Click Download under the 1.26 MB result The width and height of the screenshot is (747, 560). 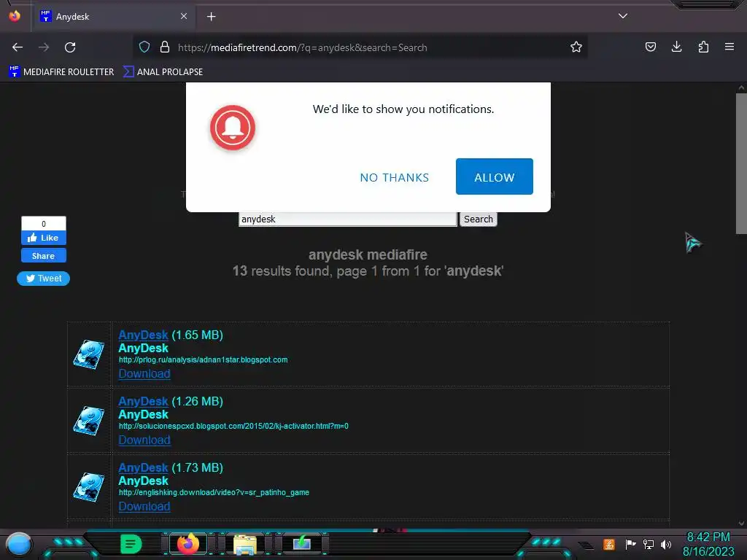tap(144, 440)
